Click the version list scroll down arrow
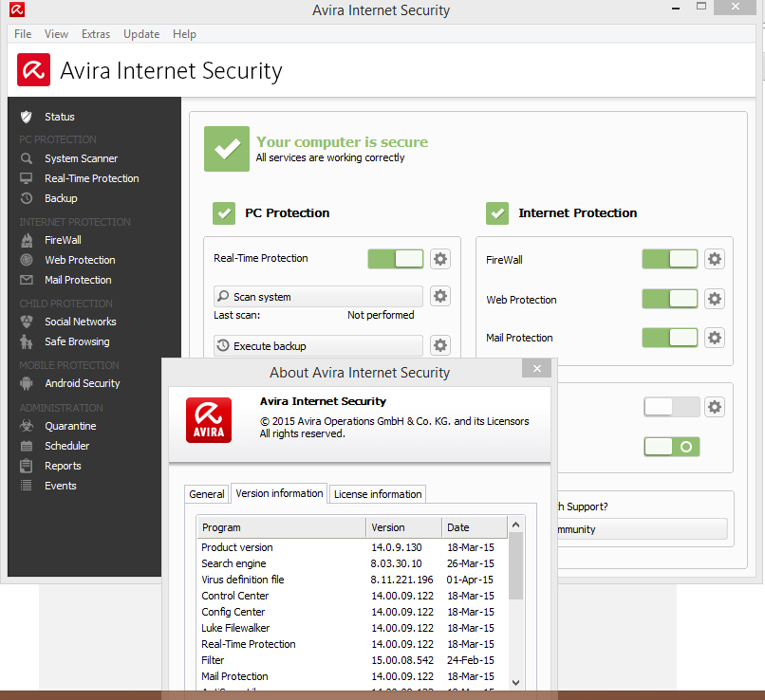 [515, 681]
